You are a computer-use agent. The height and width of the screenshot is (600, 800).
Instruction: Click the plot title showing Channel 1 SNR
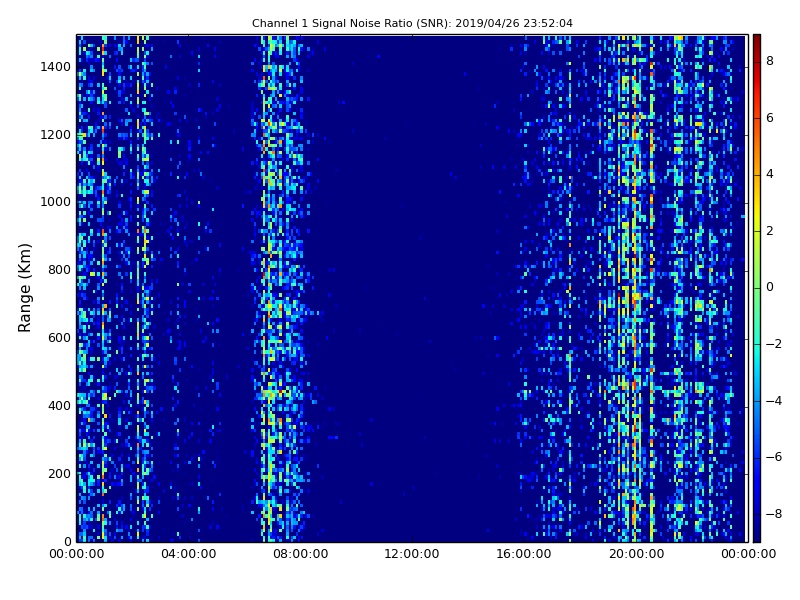[412, 23]
